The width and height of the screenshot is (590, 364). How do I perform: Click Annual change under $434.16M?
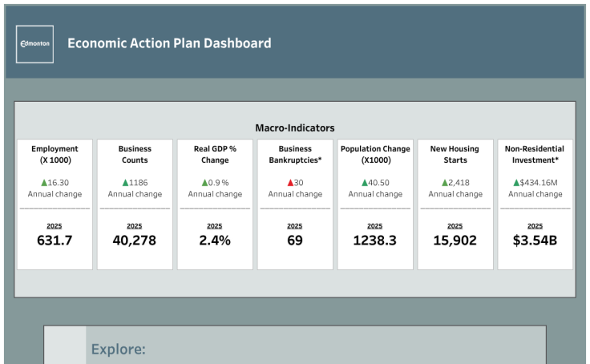pos(535,194)
